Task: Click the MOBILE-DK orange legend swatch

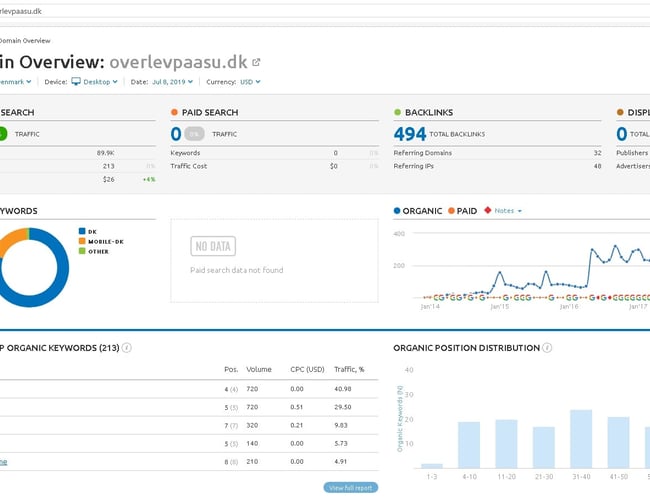Action: pyautogui.click(x=81, y=241)
